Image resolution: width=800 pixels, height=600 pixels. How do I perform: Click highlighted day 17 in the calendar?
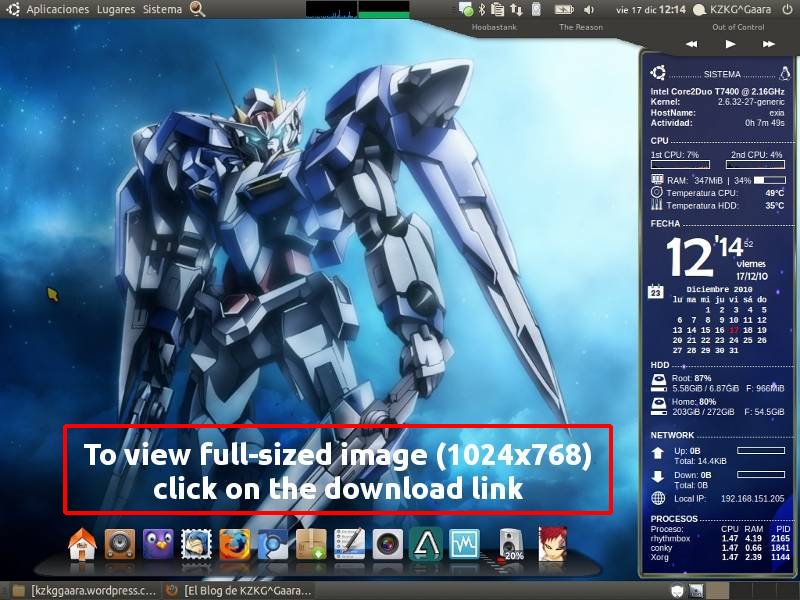[x=734, y=330]
